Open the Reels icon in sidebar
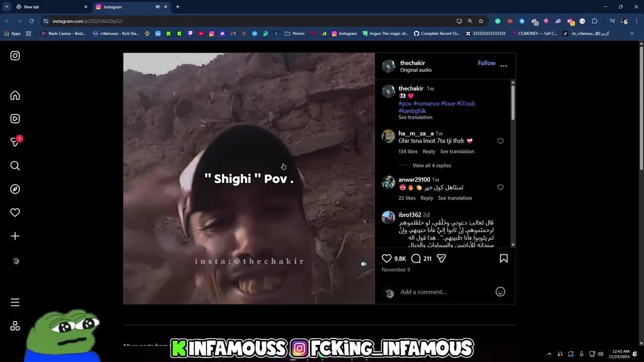Viewport: 644px width, 362px height. pyautogui.click(x=15, y=119)
